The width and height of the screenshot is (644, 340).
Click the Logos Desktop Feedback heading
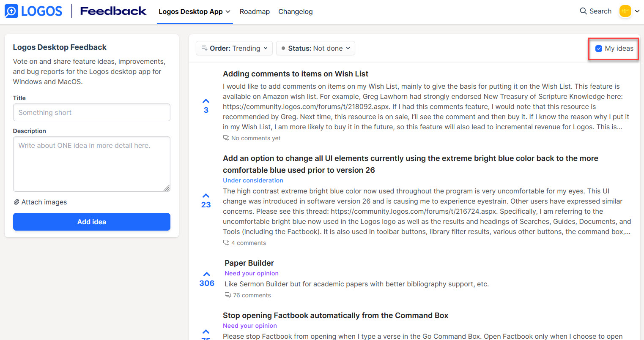tap(60, 47)
